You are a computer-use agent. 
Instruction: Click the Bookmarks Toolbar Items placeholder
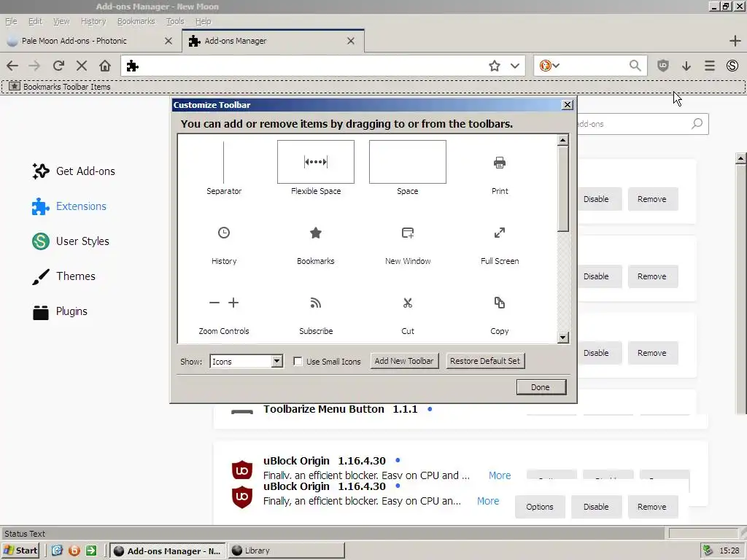[x=60, y=87]
